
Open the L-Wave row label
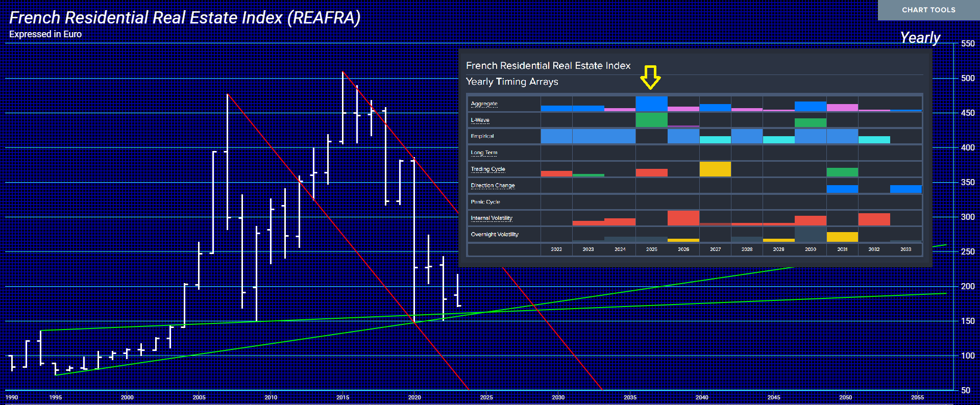click(480, 120)
